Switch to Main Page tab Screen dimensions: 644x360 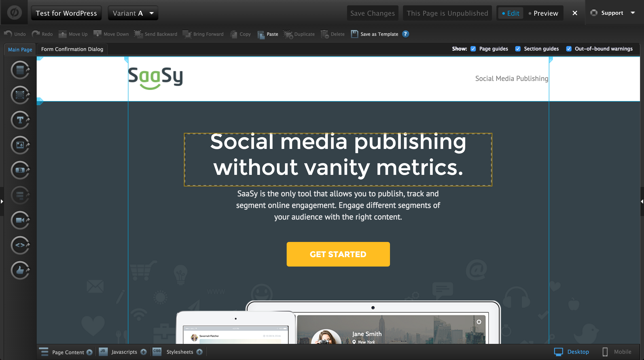coord(19,49)
